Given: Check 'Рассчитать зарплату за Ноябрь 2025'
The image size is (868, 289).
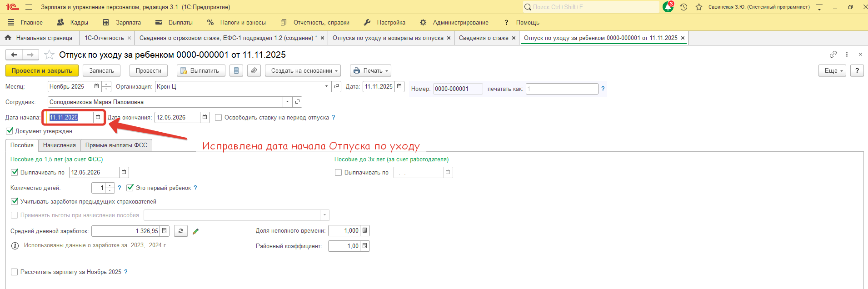Looking at the screenshot, I should pos(15,272).
